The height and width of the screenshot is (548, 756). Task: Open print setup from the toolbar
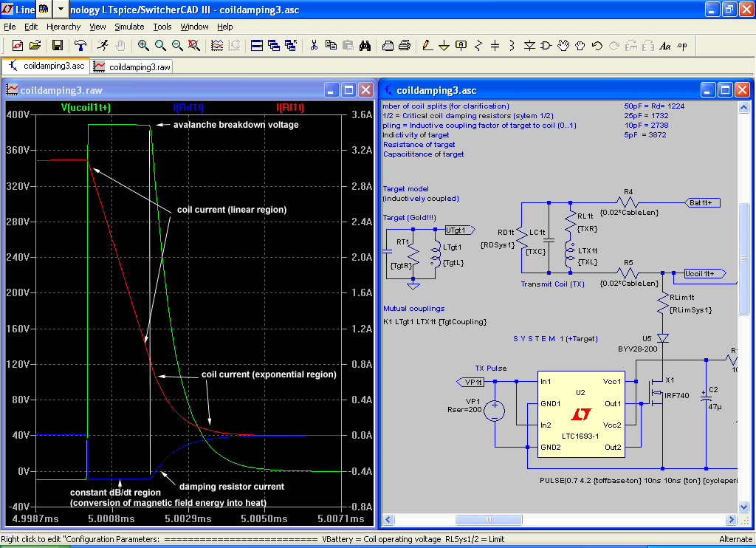click(388, 45)
